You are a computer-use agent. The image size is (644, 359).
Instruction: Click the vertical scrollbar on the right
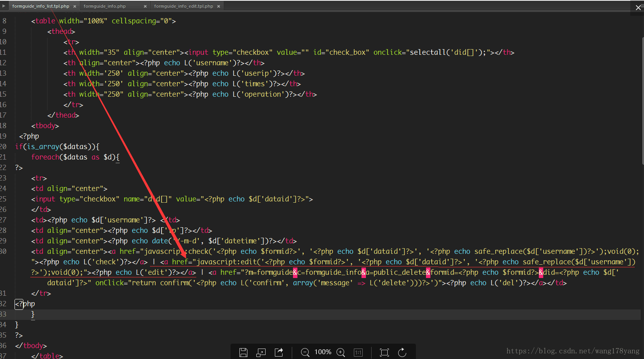pyautogui.click(x=642, y=101)
